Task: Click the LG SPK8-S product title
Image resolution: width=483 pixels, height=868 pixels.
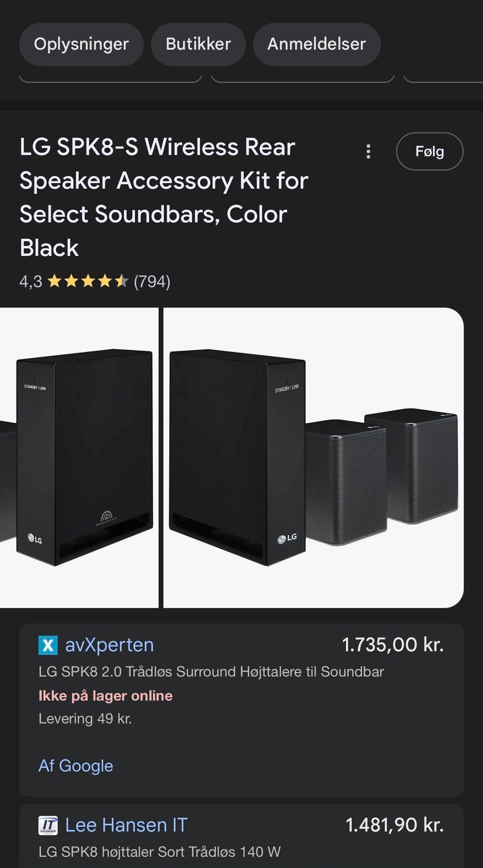Action: coord(164,197)
